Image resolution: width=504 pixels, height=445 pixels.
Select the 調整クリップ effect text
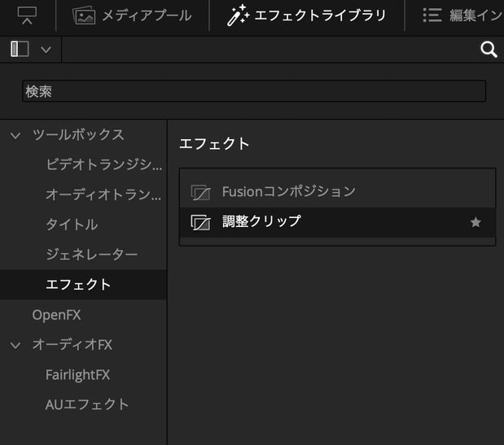(x=261, y=221)
